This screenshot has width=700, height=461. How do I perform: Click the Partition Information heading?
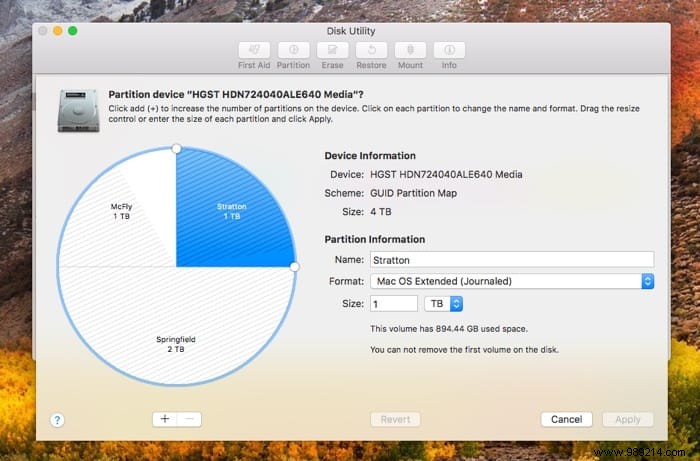(x=375, y=239)
